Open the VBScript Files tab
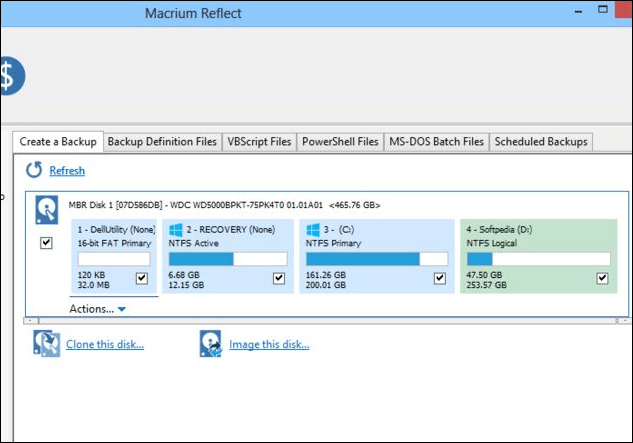Screen dimensions: 633x443 259,142
